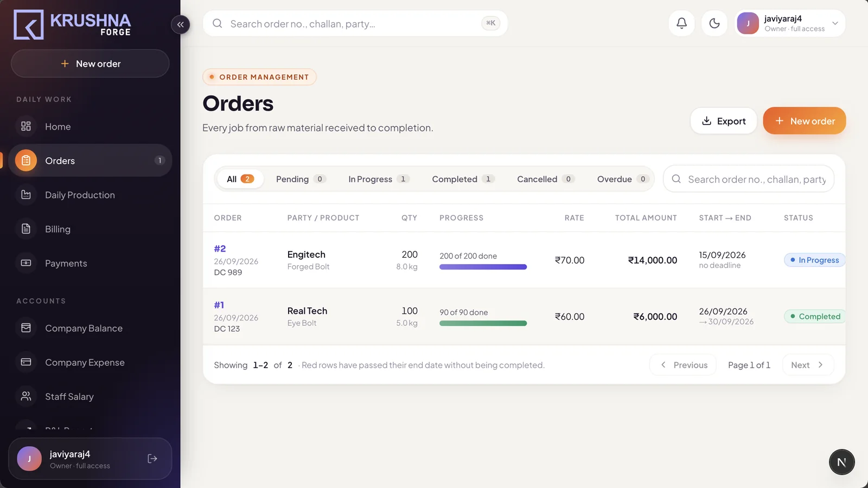Image resolution: width=868 pixels, height=488 pixels.
Task: Click the Completed status badge
Action: [x=814, y=317]
